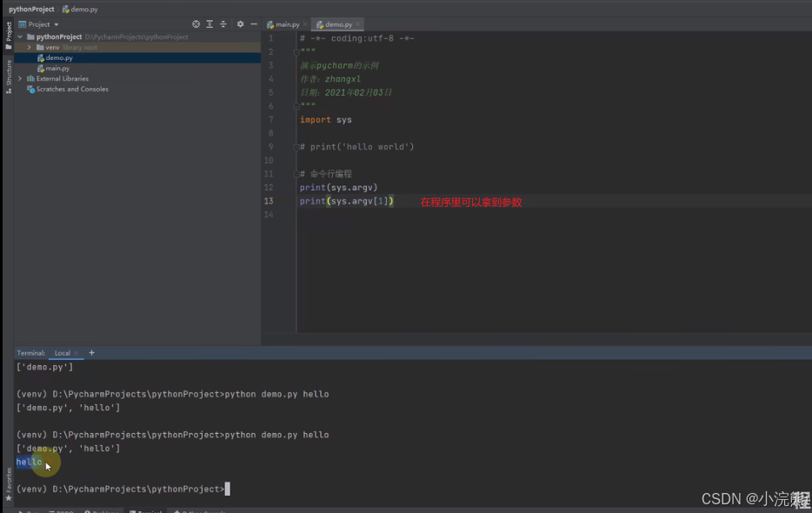Click the Expand All icon in Project toolbar
Screen dimensions: 812x513
(210, 23)
